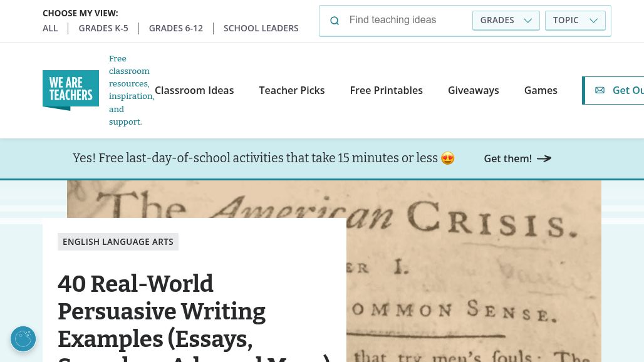Click the Free classroom resources tagline

coord(132,90)
